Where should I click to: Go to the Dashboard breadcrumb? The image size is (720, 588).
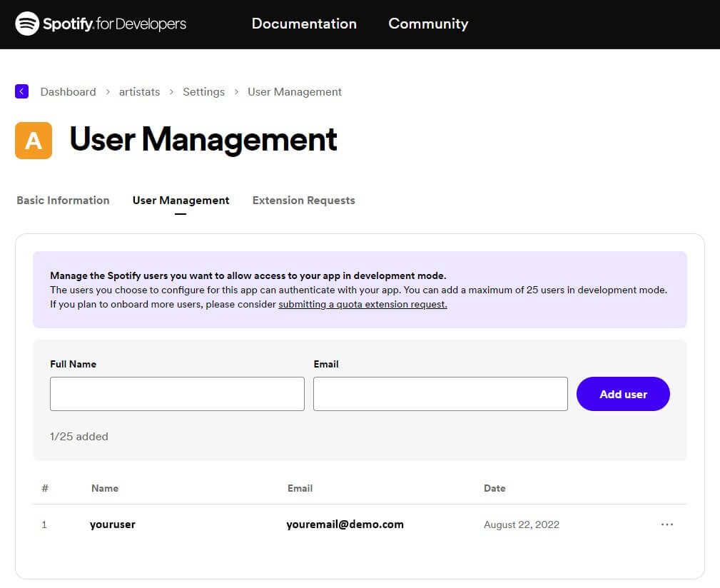point(68,92)
